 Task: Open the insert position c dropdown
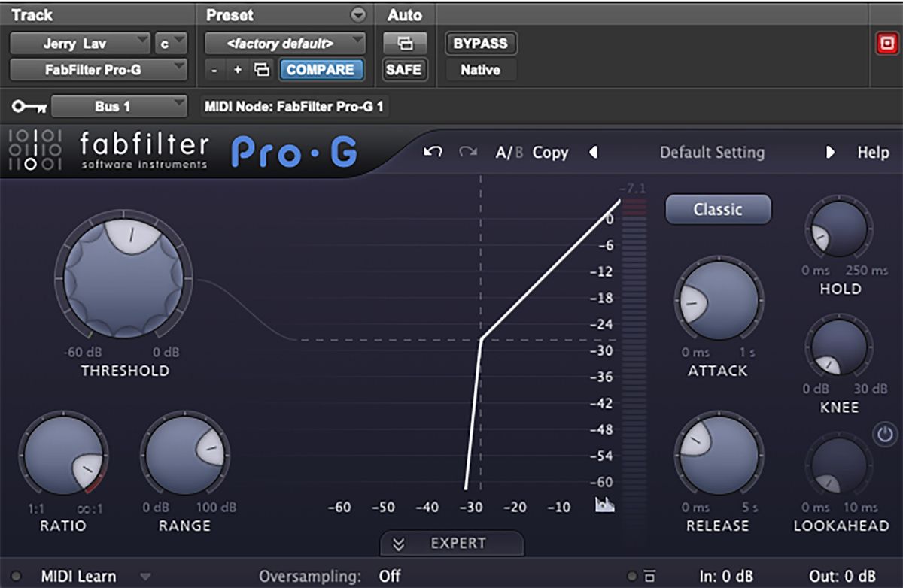171,44
